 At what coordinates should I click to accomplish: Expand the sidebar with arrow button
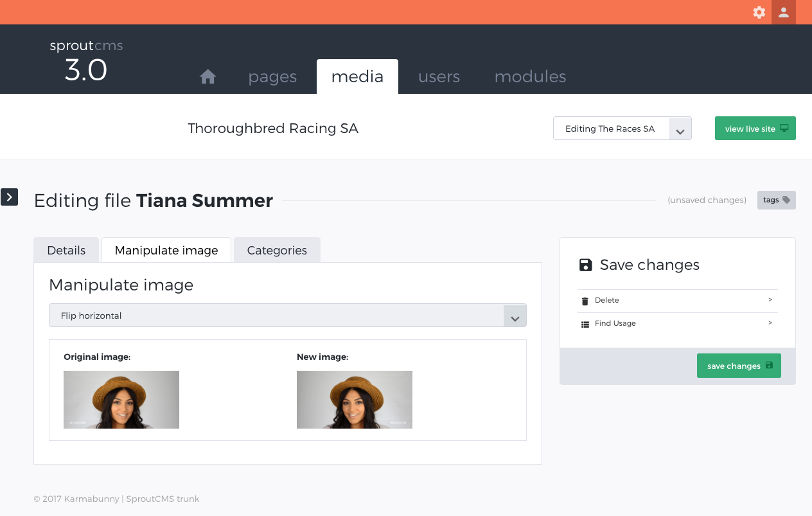[x=9, y=197]
